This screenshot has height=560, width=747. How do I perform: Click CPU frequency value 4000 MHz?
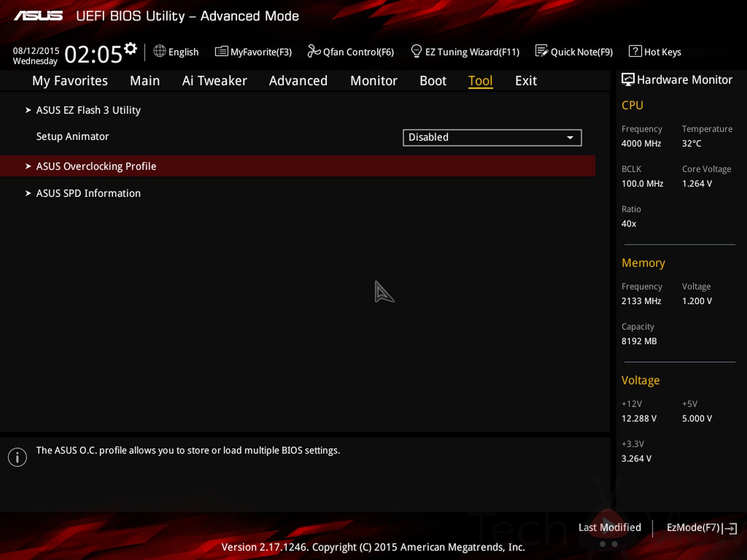point(641,144)
